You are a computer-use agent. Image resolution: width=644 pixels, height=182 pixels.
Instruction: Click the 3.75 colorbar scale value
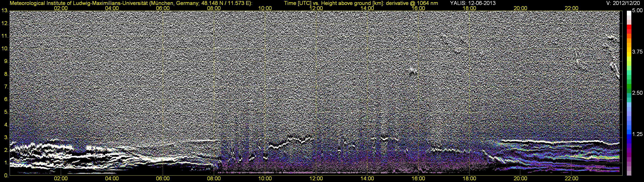click(x=637, y=52)
